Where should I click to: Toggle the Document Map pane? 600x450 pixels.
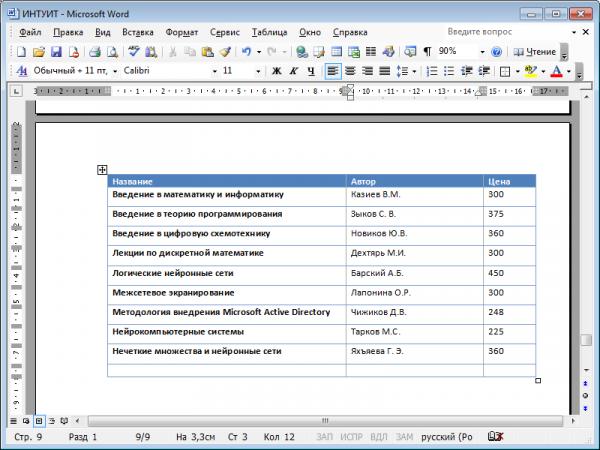click(x=410, y=52)
